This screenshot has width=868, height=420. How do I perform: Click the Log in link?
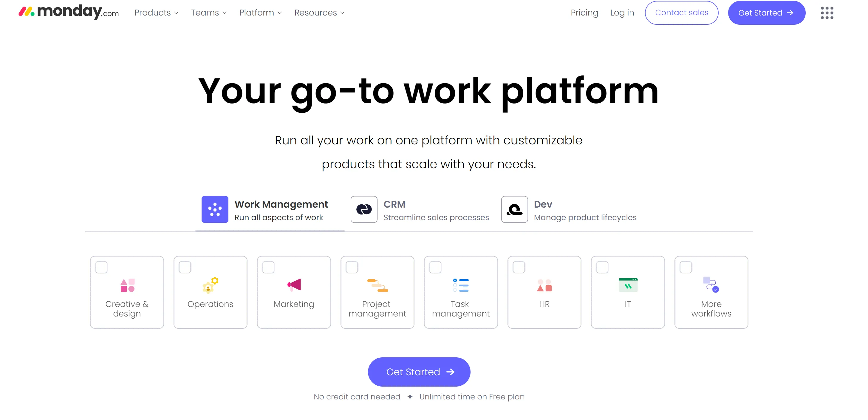coord(622,12)
